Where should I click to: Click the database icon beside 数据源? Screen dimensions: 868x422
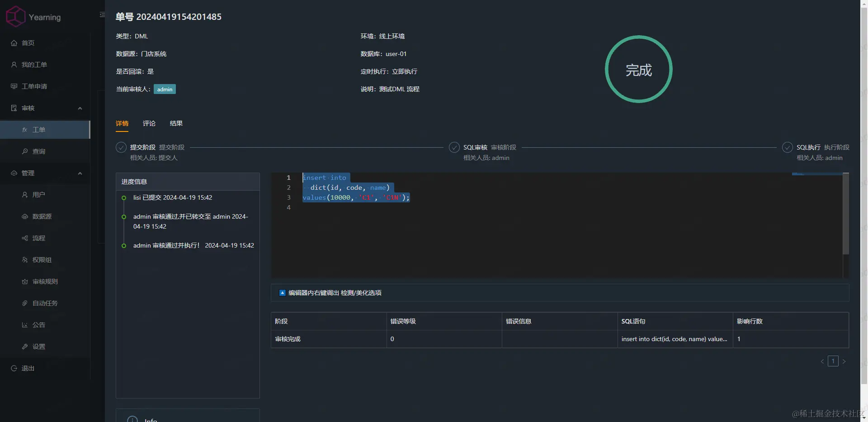[x=25, y=216]
